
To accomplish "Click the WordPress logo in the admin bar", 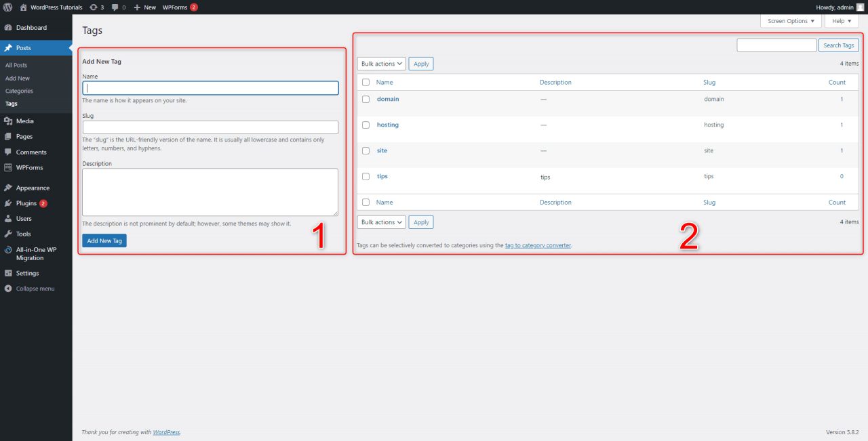I will tap(7, 7).
